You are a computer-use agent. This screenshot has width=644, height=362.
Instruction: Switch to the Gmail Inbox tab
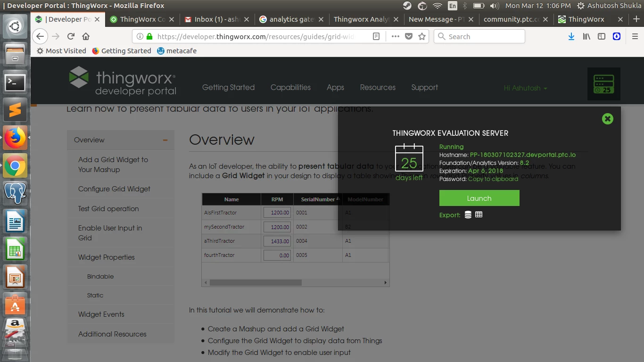(216, 19)
